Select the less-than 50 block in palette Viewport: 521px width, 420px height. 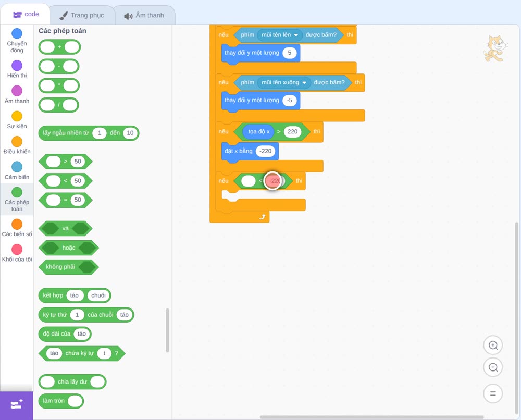[x=66, y=181]
